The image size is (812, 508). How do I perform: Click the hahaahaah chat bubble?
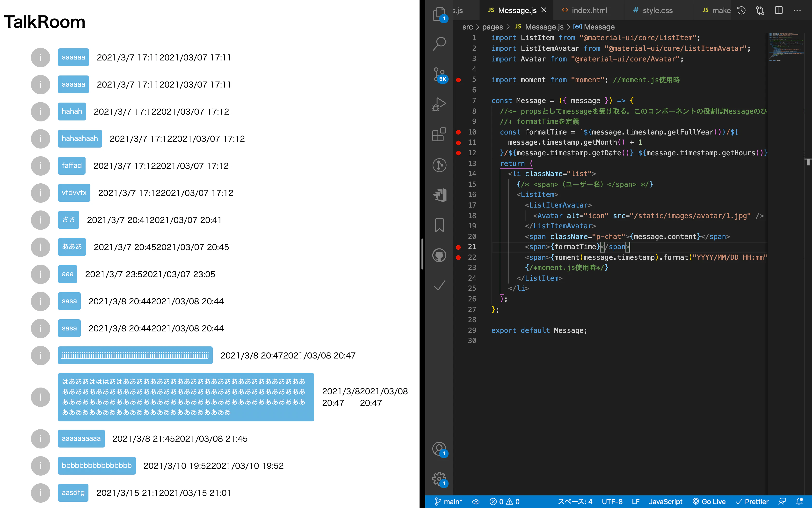80,138
